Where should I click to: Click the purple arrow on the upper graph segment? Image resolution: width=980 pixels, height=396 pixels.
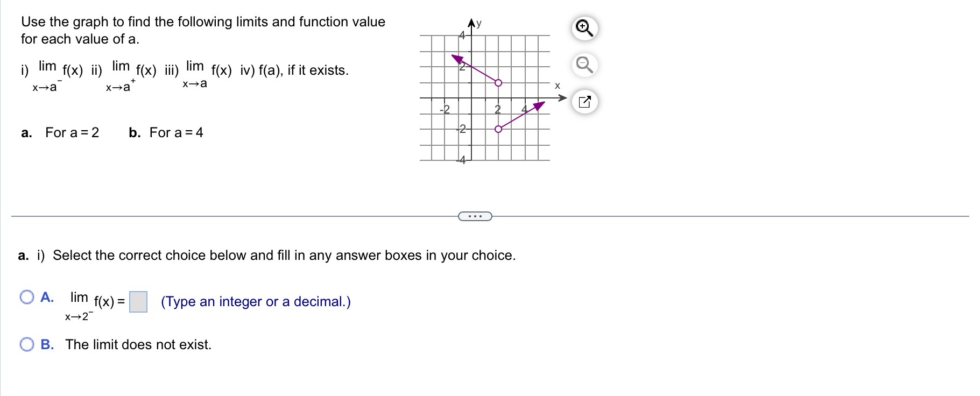(x=458, y=58)
